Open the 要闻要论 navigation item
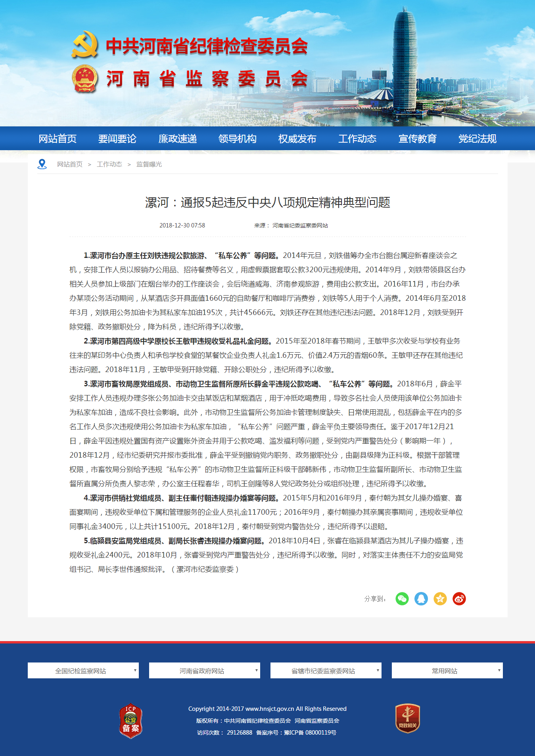Screen dimensions: 535x756 (x=117, y=139)
